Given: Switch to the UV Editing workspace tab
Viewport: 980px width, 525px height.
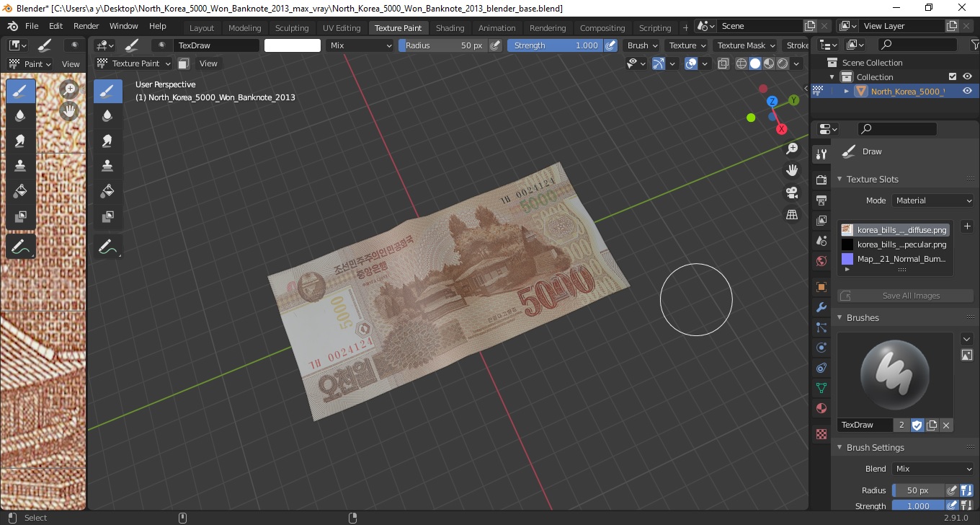Looking at the screenshot, I should tap(342, 28).
